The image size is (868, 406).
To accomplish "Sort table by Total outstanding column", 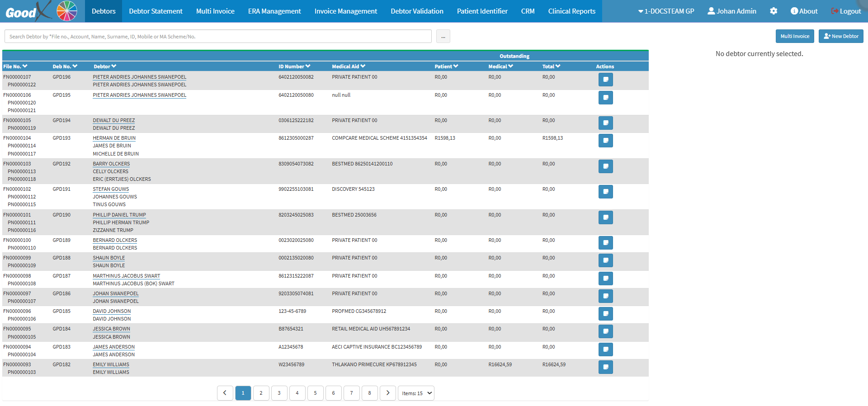I will [x=551, y=66].
